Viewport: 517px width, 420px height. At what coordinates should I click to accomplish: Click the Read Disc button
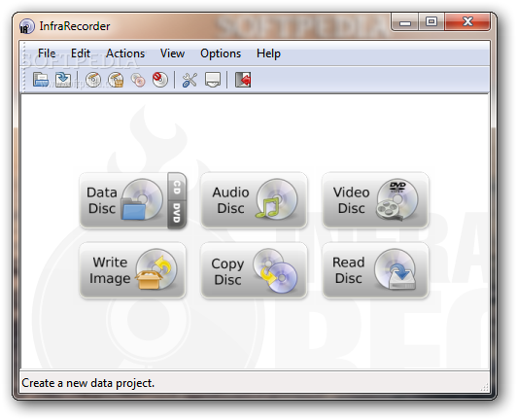(375, 270)
